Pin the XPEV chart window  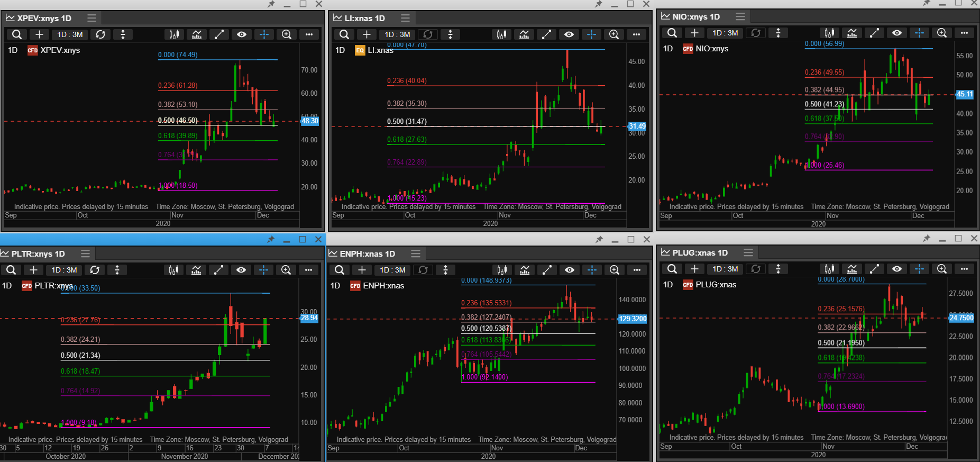pos(271,4)
